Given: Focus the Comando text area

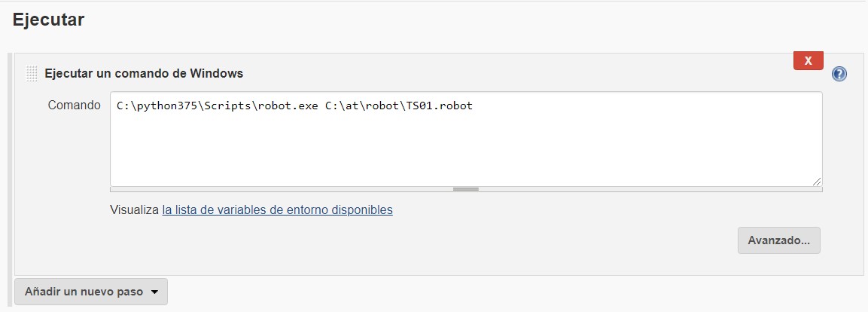Looking at the screenshot, I should tap(466, 139).
